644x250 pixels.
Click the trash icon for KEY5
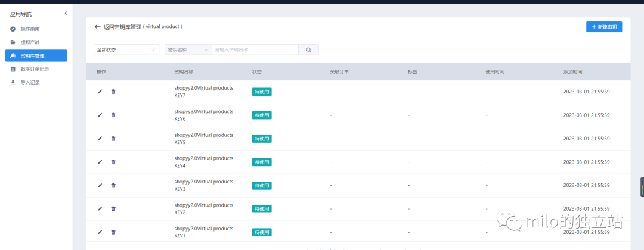click(113, 139)
